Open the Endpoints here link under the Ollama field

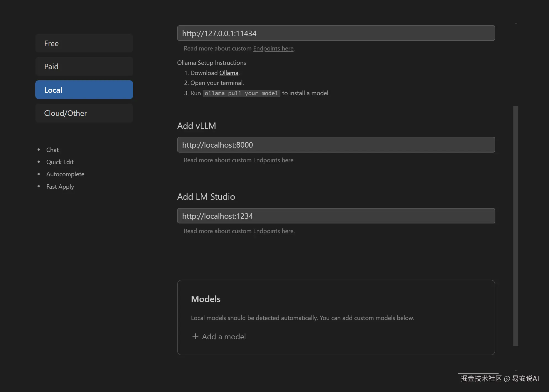pyautogui.click(x=273, y=49)
